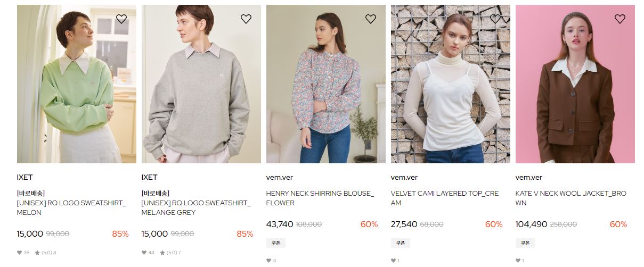
Task: Favorite the flower blouse with heart icon
Action: pos(371,19)
